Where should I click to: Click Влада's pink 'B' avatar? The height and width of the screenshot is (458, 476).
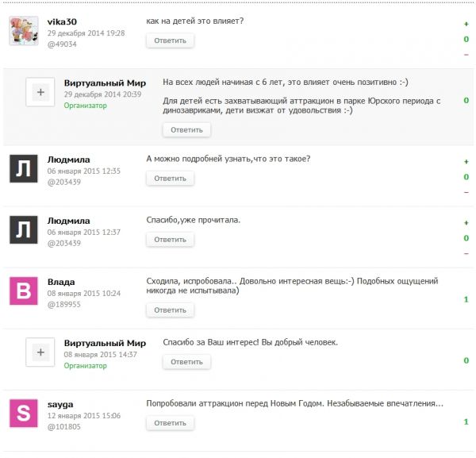click(x=24, y=291)
